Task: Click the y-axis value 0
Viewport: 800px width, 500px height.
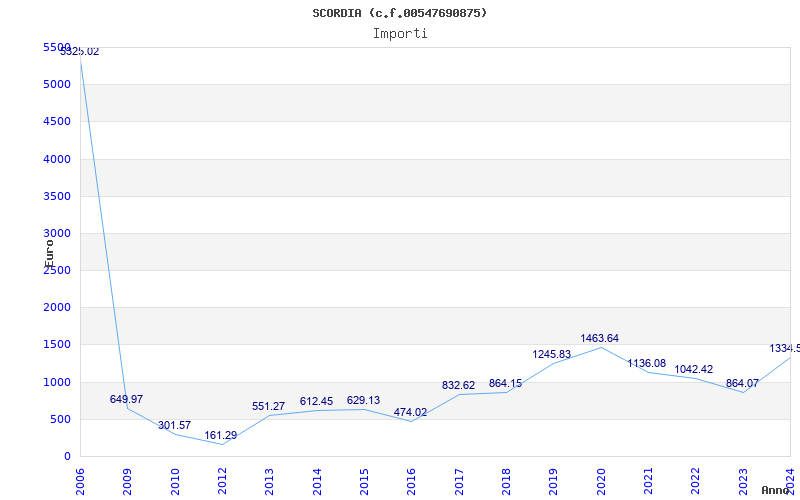Action: 67,457
